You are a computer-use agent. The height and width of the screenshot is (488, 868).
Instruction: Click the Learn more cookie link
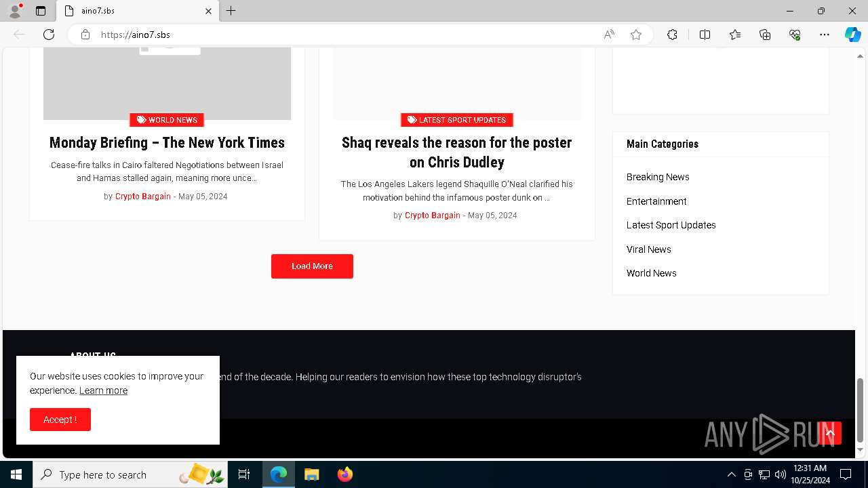pyautogui.click(x=103, y=390)
